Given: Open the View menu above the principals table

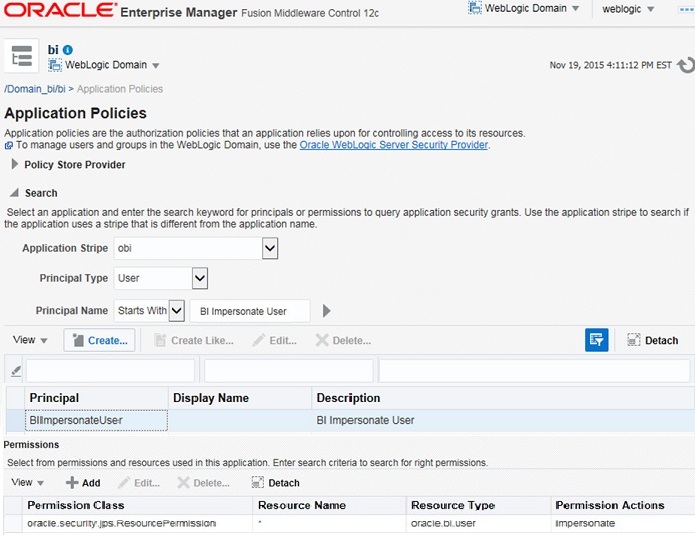Looking at the screenshot, I should click(30, 340).
